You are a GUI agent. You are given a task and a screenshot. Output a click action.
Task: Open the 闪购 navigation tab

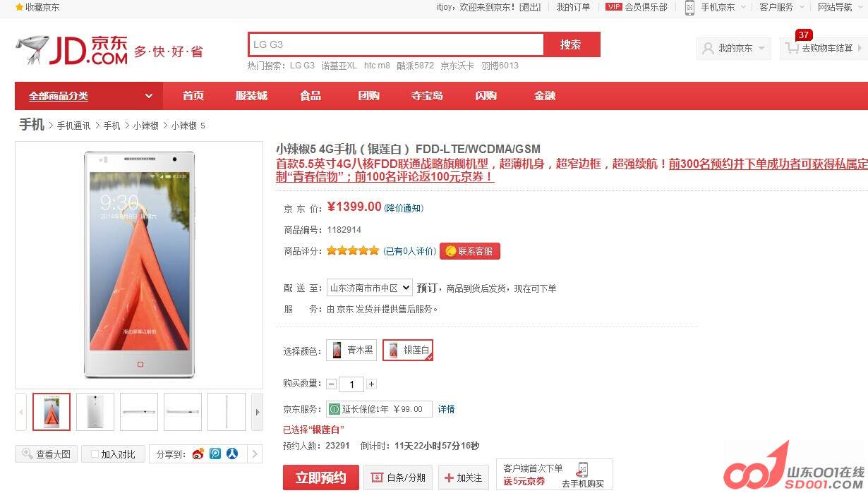point(486,96)
